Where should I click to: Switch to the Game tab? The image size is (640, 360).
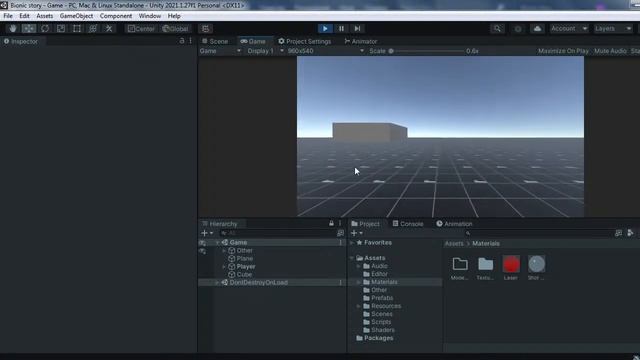point(253,42)
